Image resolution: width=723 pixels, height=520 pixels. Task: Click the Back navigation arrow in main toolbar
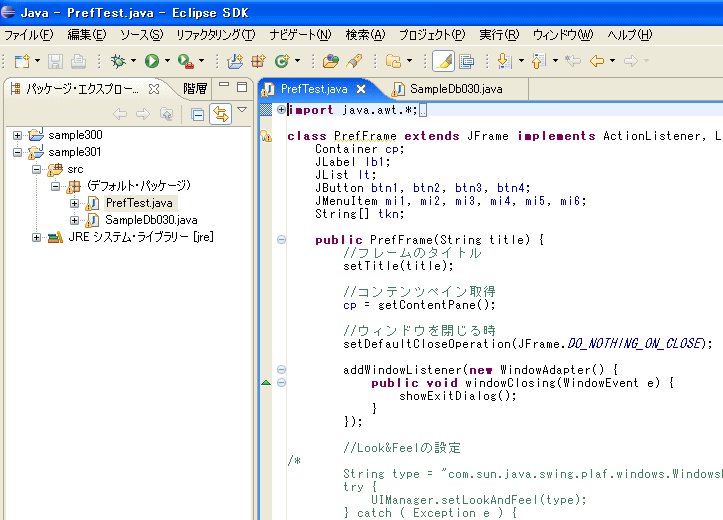[x=597, y=61]
